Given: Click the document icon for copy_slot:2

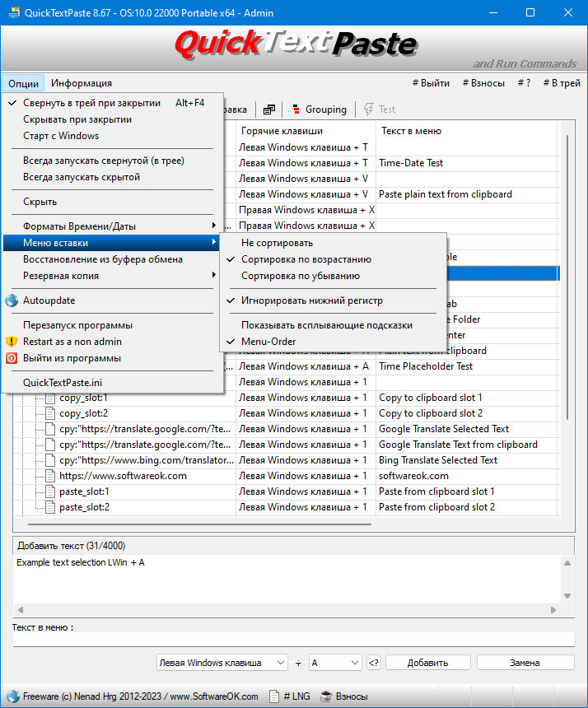Looking at the screenshot, I should [50, 413].
